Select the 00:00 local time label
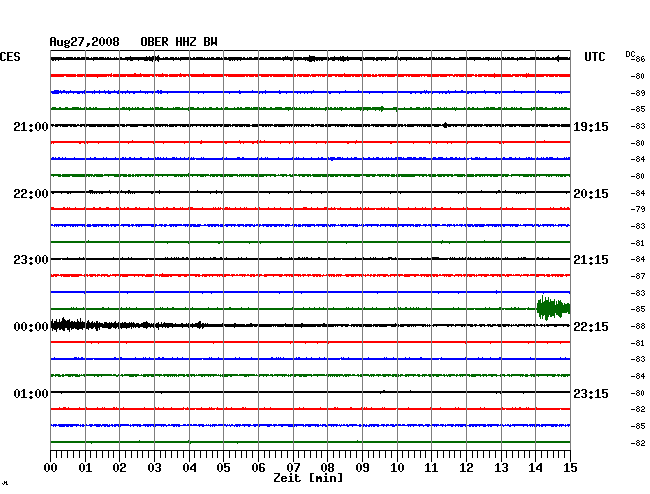 [x=31, y=327]
